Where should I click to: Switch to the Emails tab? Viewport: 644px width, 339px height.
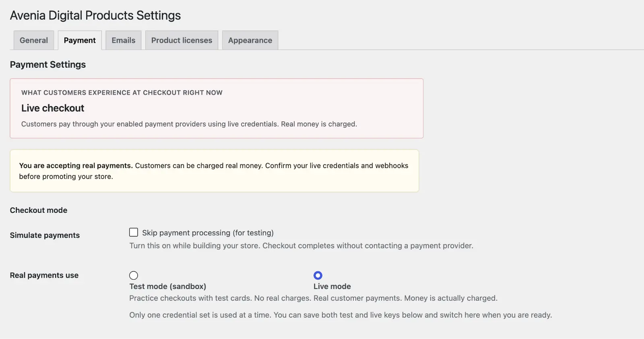124,40
